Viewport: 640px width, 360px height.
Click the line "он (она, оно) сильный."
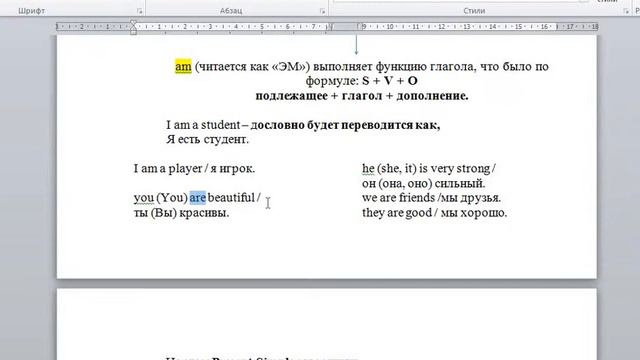(x=424, y=184)
